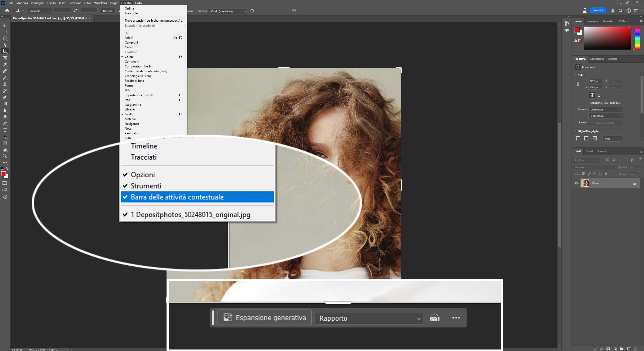Toggle Barra delle attività contestuale menu item

tap(177, 197)
